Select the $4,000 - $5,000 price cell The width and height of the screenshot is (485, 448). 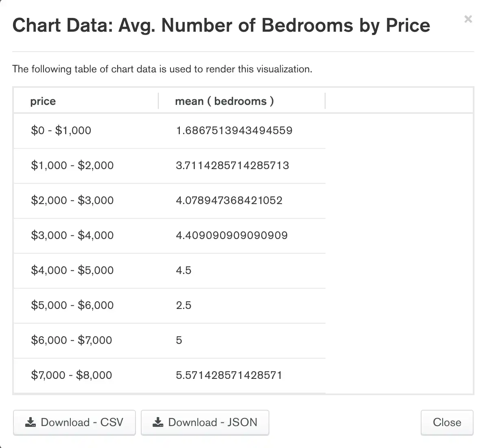pyautogui.click(x=72, y=270)
